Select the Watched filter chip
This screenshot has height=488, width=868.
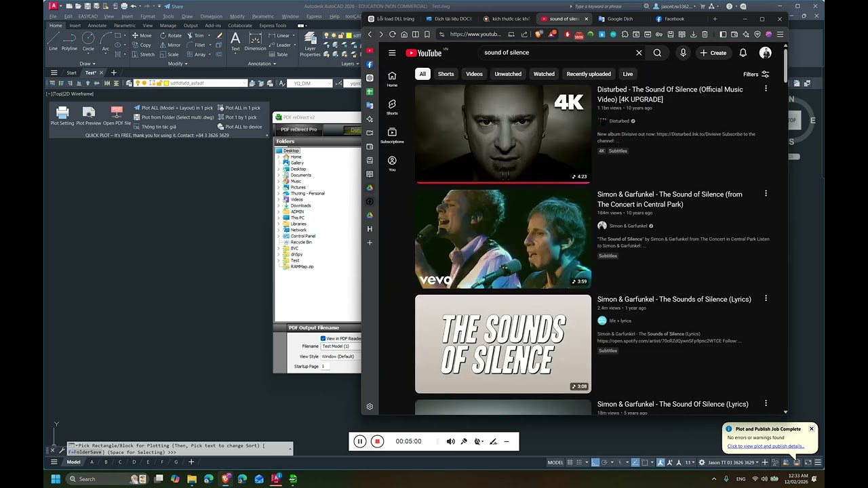coord(544,74)
